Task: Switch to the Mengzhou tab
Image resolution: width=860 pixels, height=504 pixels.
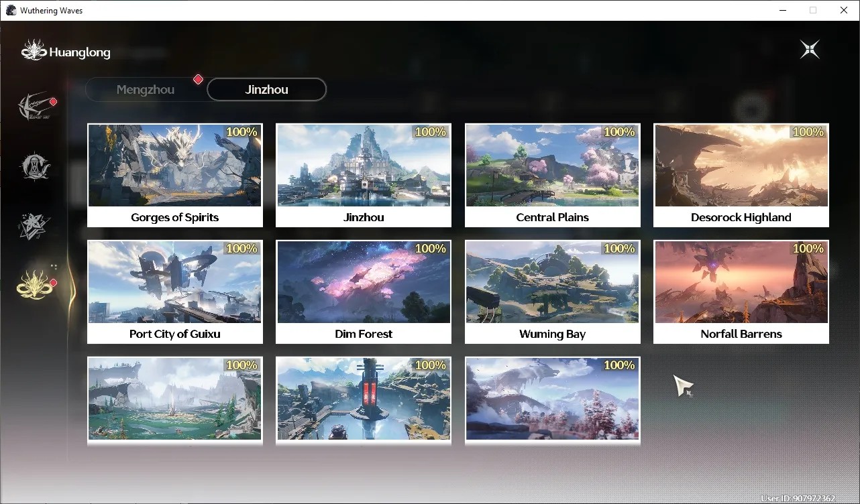Action: [x=146, y=90]
